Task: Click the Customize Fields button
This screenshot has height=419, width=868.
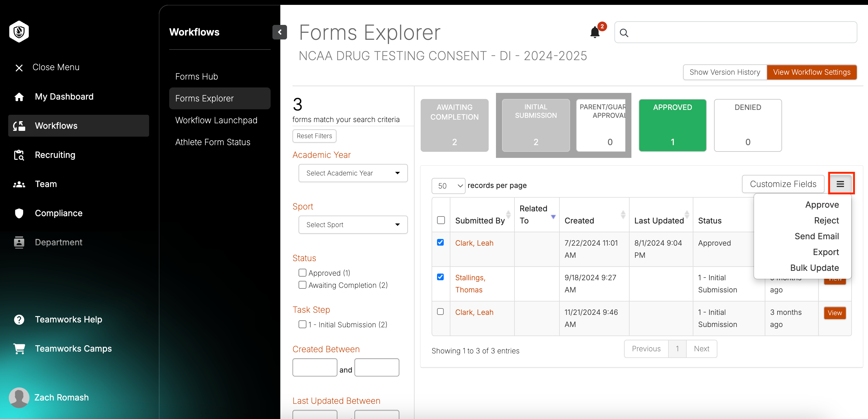Action: 783,184
